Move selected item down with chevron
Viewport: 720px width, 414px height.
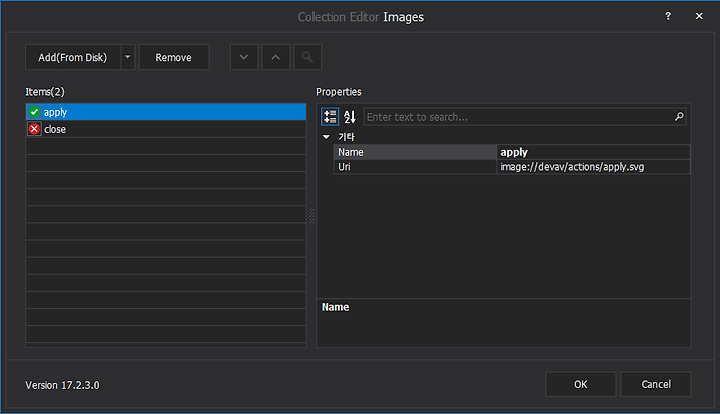(244, 57)
